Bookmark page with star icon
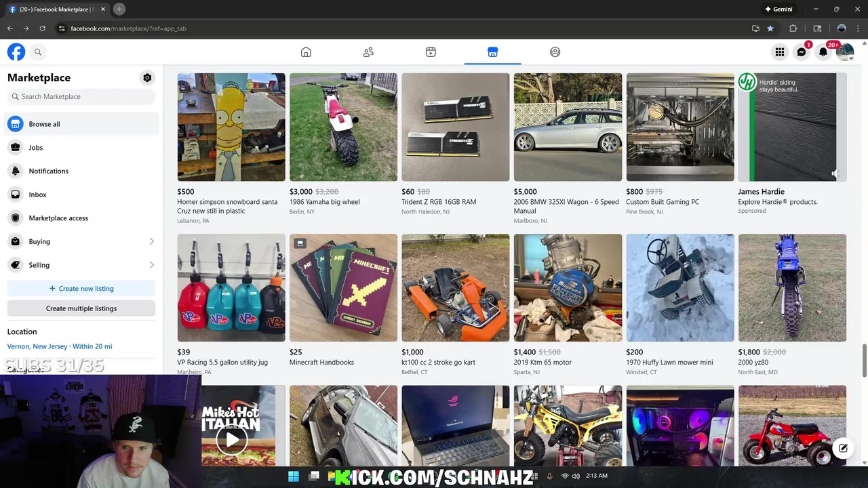Image resolution: width=868 pixels, height=488 pixels. pyautogui.click(x=770, y=28)
